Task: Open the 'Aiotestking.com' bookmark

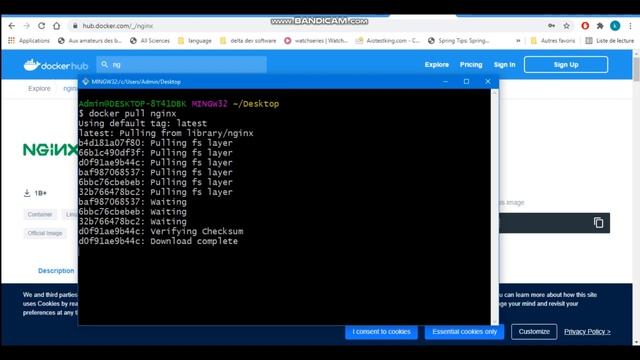Action: click(387, 40)
